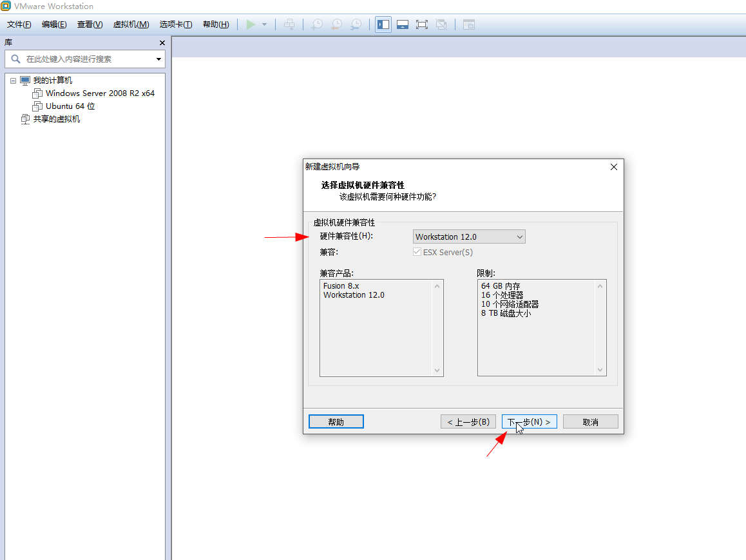The height and width of the screenshot is (560, 746).
Task: Click the VMware Workstation title bar logo
Action: coord(6,6)
